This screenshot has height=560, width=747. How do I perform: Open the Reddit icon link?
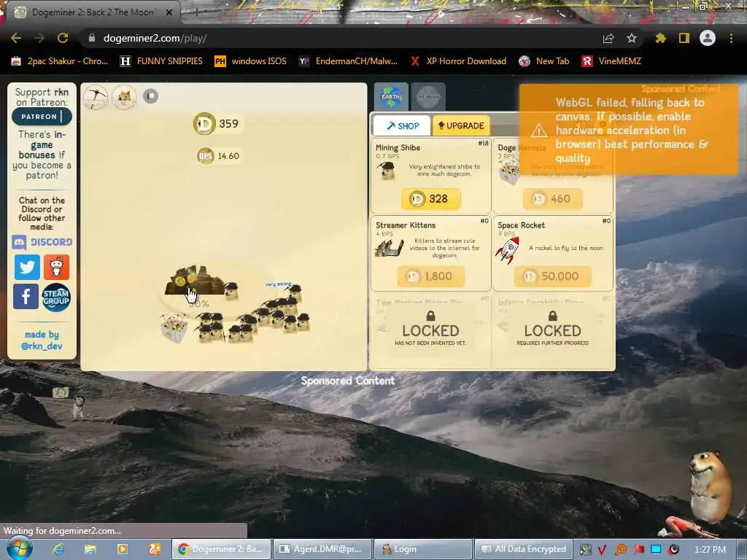coord(57,267)
